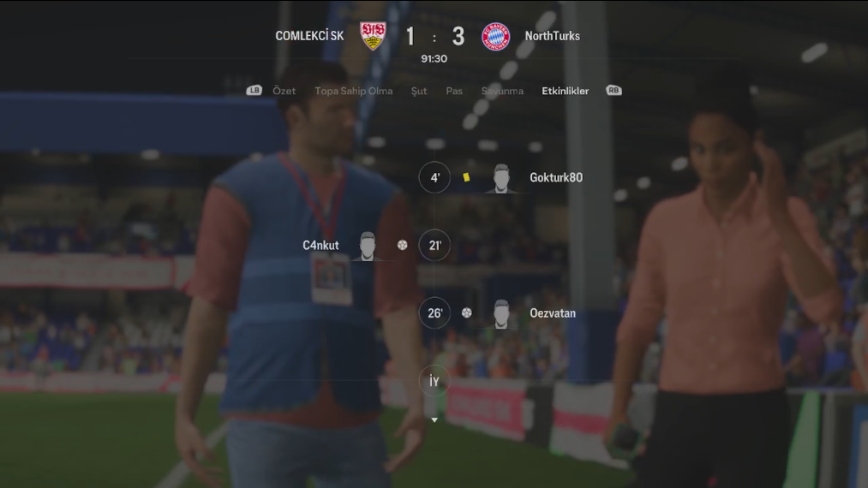Click the RB bumper icon
Image resolution: width=868 pixels, height=488 pixels.
coord(614,90)
